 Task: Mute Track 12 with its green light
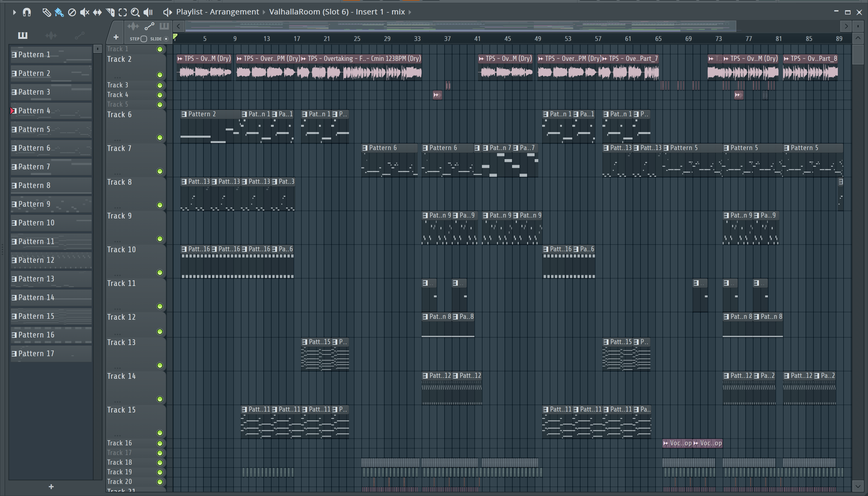point(160,331)
